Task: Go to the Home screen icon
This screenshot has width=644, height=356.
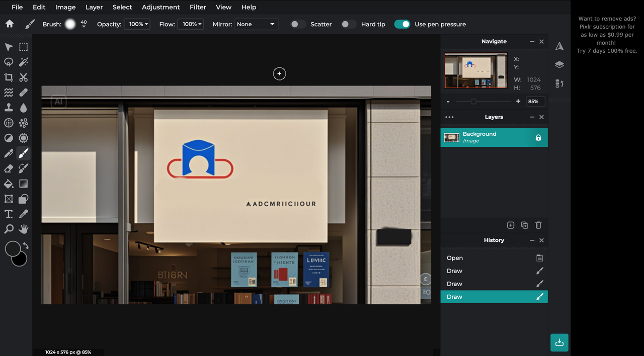Action: pyautogui.click(x=9, y=24)
